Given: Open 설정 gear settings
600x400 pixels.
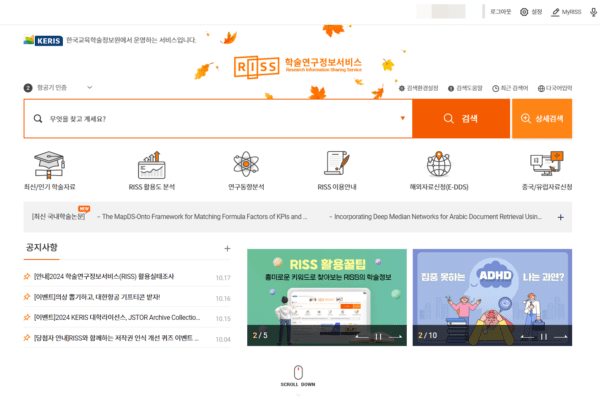Looking at the screenshot, I should (530, 12).
